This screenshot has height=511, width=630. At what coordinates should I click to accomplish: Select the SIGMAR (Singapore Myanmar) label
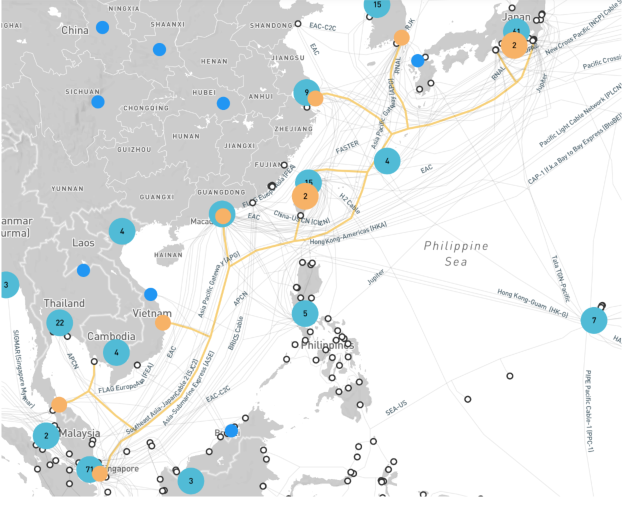pos(23,369)
